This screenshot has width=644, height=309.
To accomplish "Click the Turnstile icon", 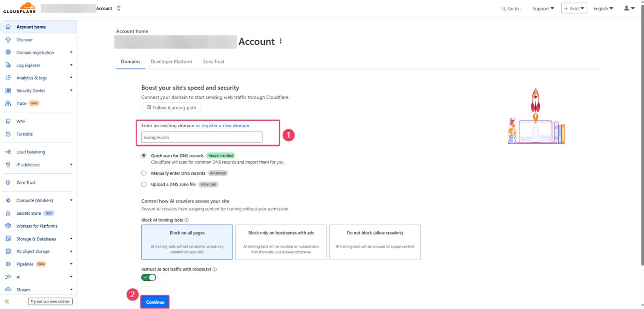I will pyautogui.click(x=8, y=134).
